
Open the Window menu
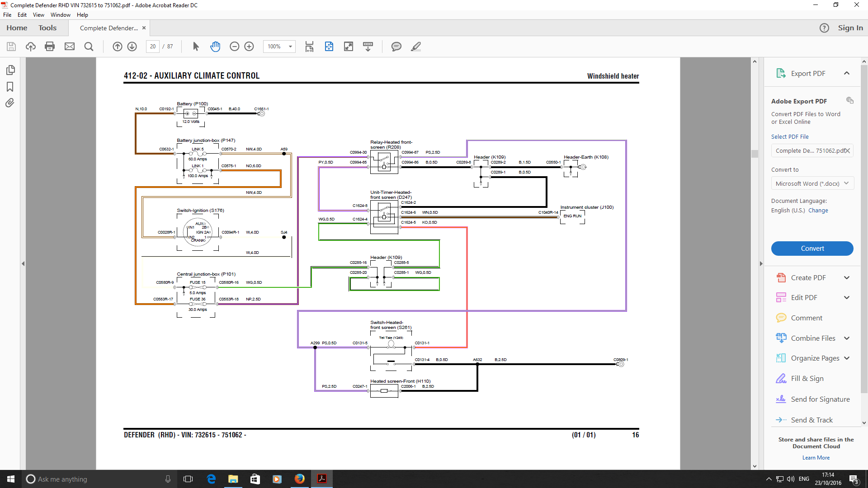[x=61, y=15]
